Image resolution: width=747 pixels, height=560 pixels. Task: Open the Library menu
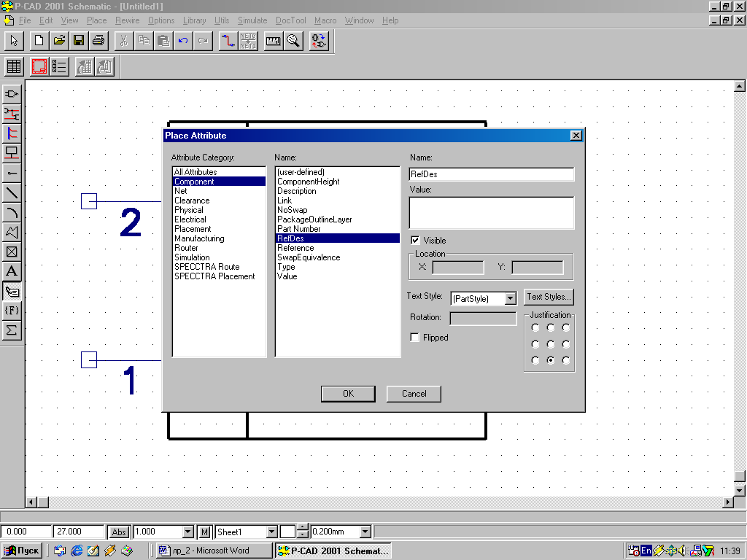(x=194, y=20)
